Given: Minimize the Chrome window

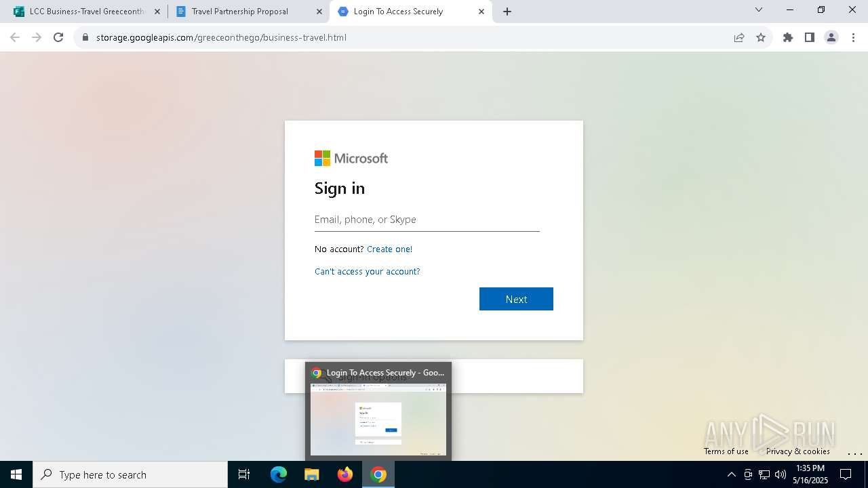Looking at the screenshot, I should [790, 9].
